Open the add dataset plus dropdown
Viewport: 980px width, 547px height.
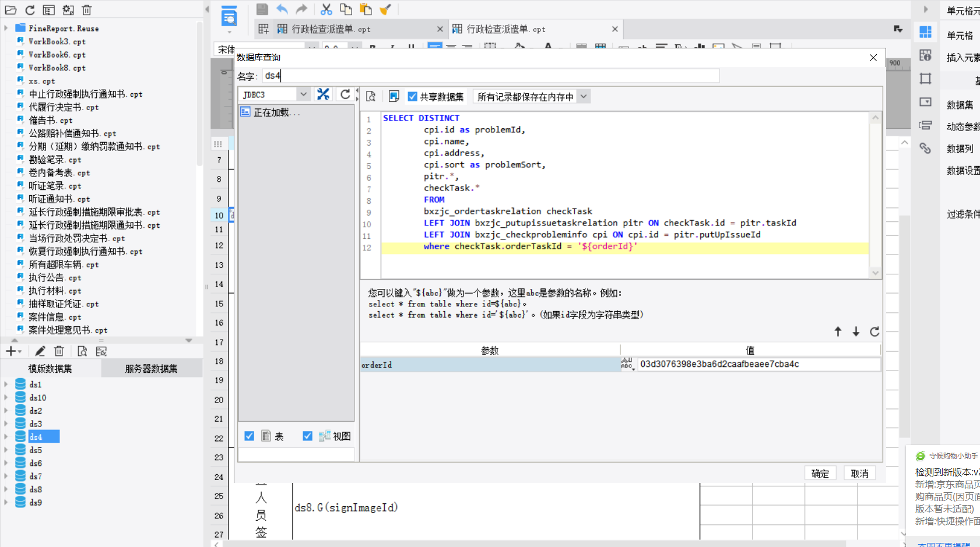tap(13, 351)
